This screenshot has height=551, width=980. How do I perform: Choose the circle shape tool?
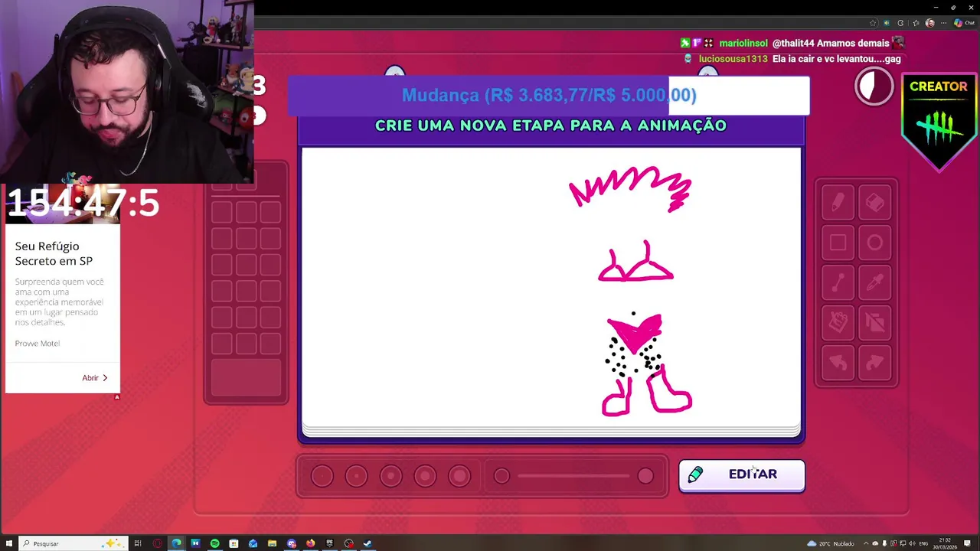click(x=874, y=243)
